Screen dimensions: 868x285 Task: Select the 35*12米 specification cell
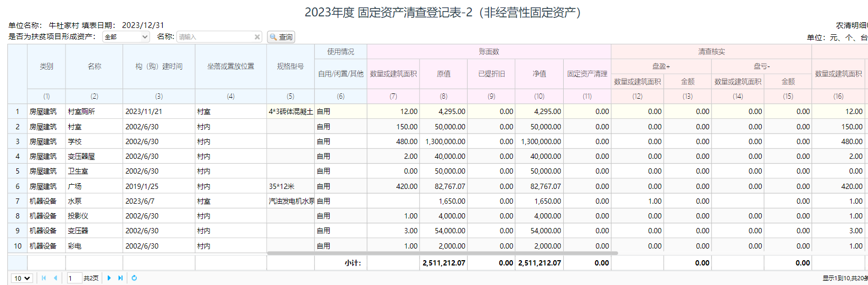(291, 186)
